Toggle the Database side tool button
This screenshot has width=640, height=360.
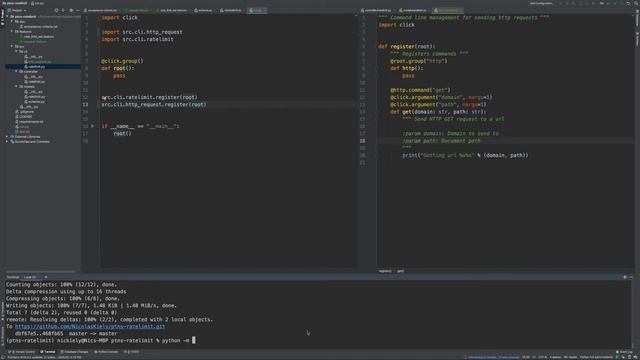[x=637, y=17]
